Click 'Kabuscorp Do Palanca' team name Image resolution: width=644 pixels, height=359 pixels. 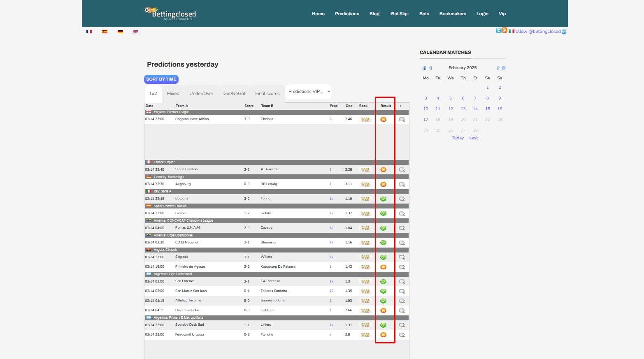278,266
